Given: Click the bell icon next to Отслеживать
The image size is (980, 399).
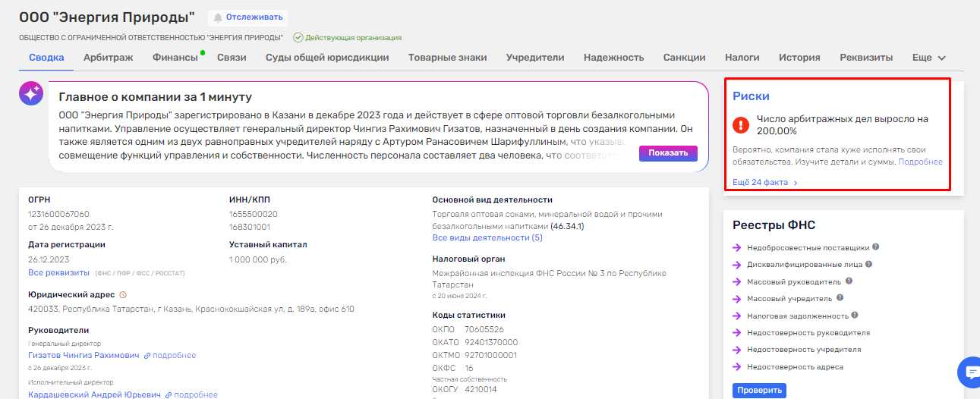Looking at the screenshot, I should 219,17.
